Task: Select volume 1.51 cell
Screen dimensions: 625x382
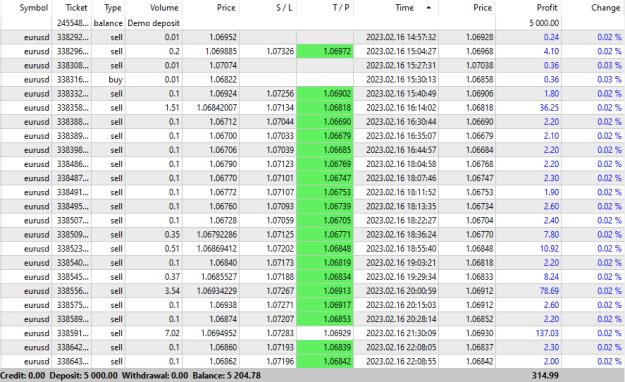Action: [172, 108]
